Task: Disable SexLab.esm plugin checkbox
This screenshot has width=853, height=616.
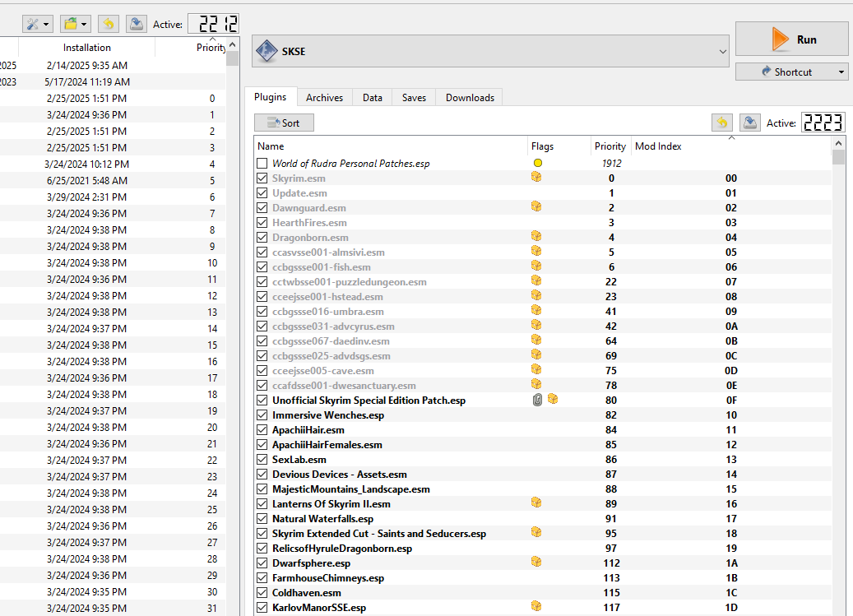Action: tap(262, 460)
